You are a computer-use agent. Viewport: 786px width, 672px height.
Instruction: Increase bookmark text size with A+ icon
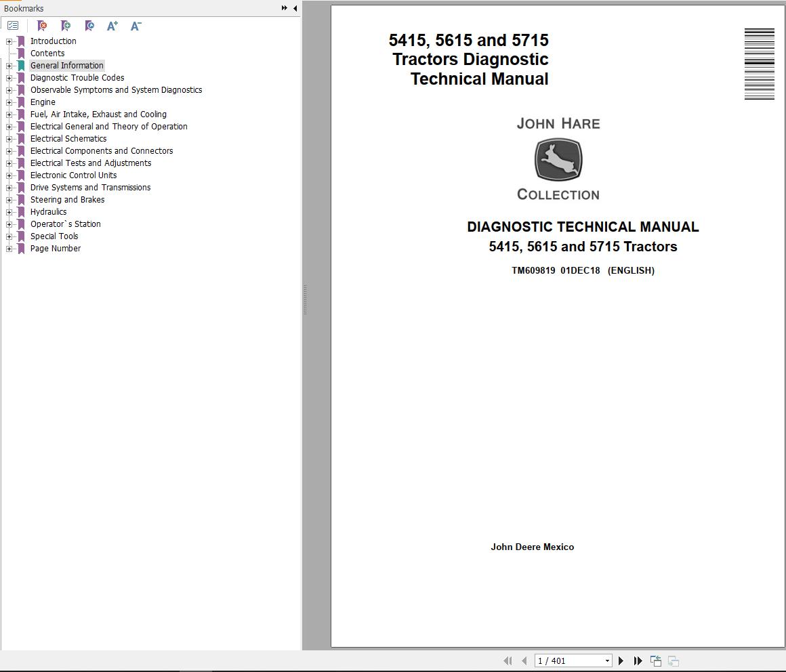coord(112,26)
